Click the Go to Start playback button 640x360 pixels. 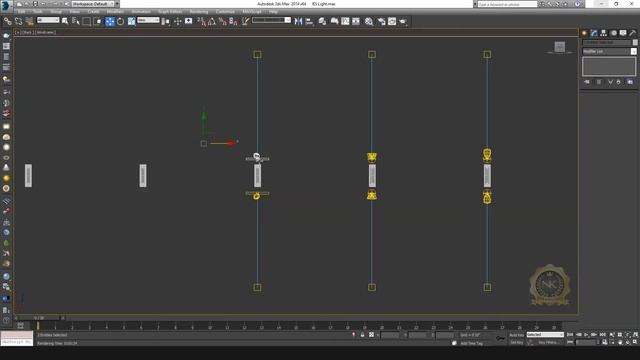pos(570,335)
